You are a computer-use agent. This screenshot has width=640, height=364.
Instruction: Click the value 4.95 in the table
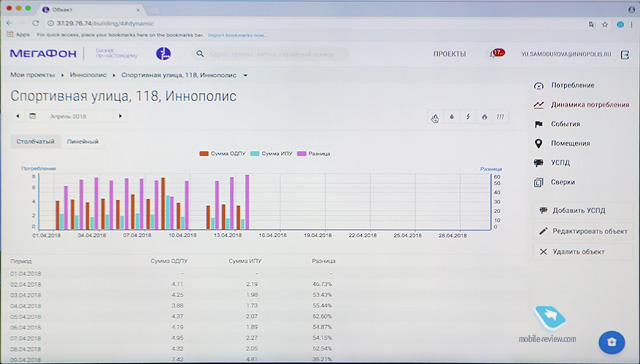coord(178,338)
